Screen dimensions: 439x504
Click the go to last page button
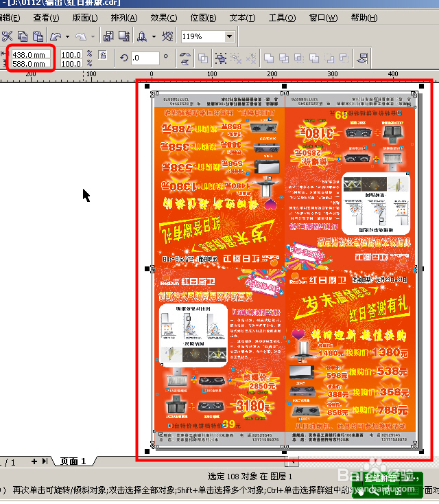[x=45, y=461]
